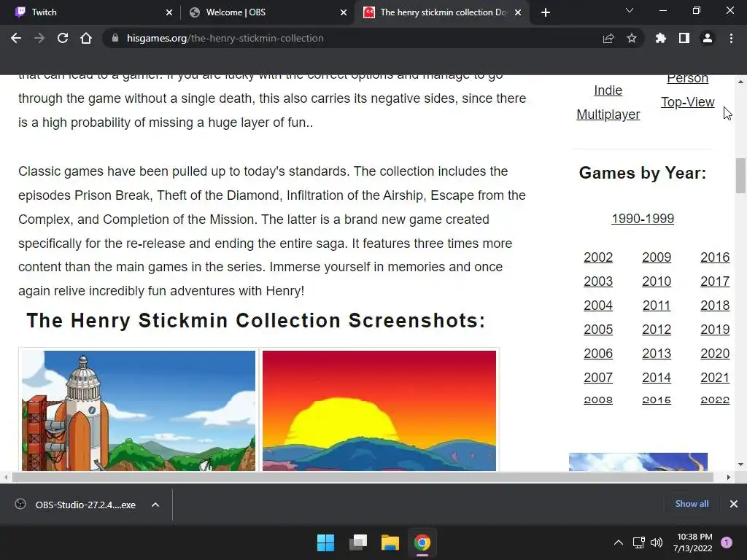Show hidden system tray icons
The height and width of the screenshot is (560, 747).
pyautogui.click(x=619, y=542)
